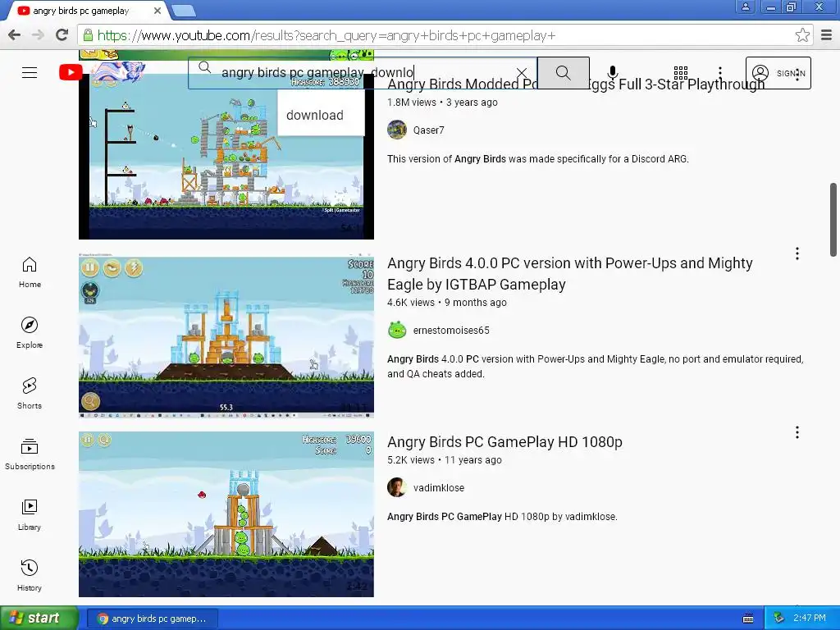Open the settings three-dot menu beside apps grid
840x630 pixels.
(x=720, y=72)
